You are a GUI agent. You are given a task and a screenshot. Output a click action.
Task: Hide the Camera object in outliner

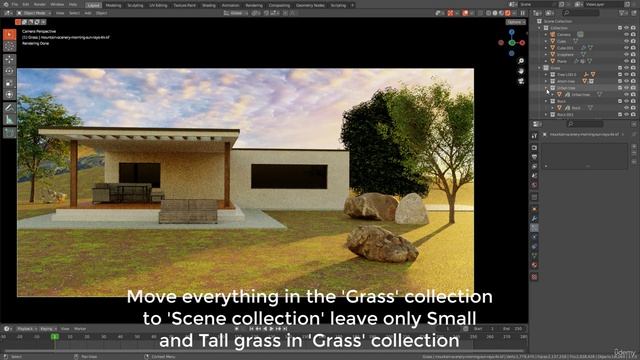click(626, 35)
